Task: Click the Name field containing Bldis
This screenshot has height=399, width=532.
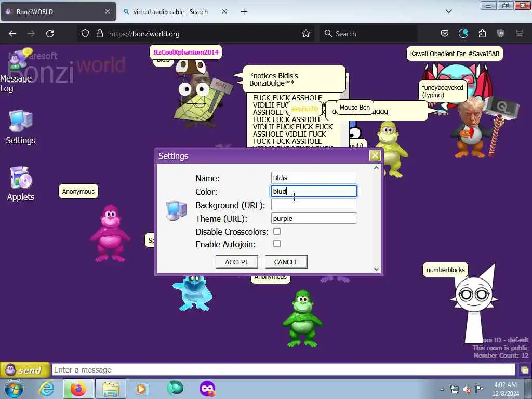Action: click(313, 178)
